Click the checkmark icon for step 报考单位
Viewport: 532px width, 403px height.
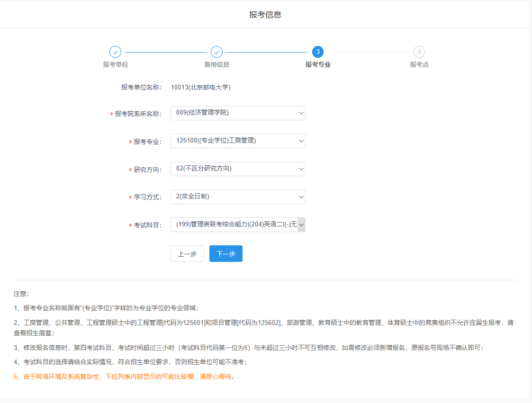coord(116,52)
